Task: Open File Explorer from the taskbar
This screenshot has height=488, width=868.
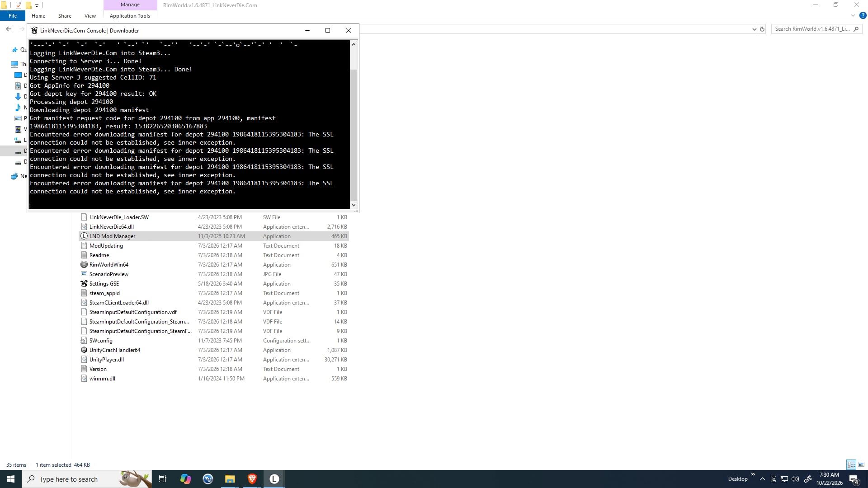Action: (230, 479)
